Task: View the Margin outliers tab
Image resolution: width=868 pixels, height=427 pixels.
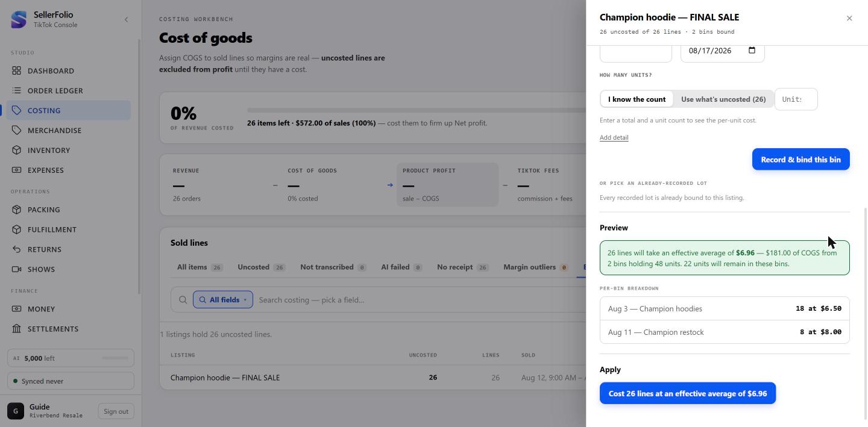Action: (536, 267)
